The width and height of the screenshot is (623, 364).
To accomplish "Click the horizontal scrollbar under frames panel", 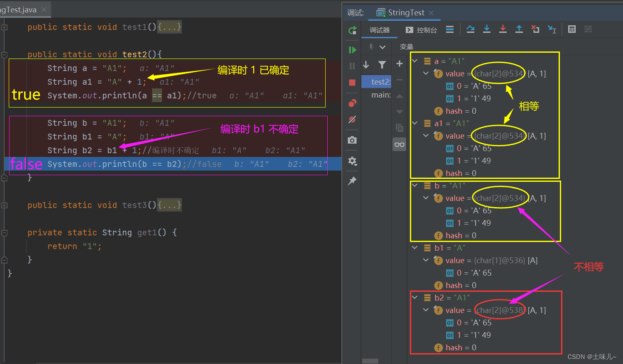I will point(370,361).
